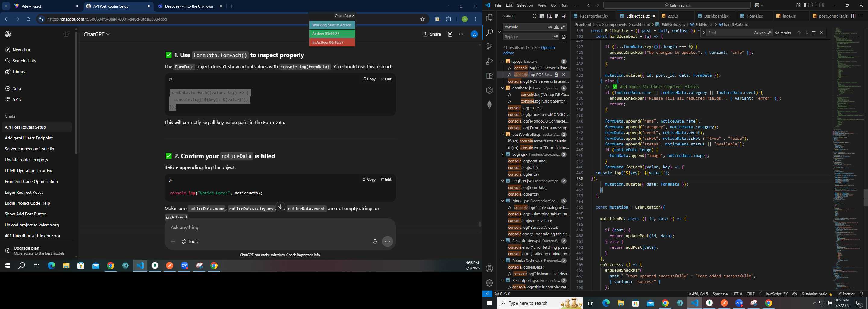Toggle Preserve Case in Replace field
Image resolution: width=868 pixels, height=309 pixels.
pos(555,37)
